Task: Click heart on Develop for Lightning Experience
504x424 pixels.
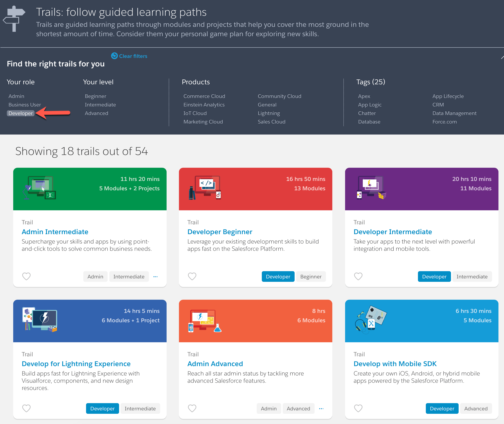Action: [26, 408]
